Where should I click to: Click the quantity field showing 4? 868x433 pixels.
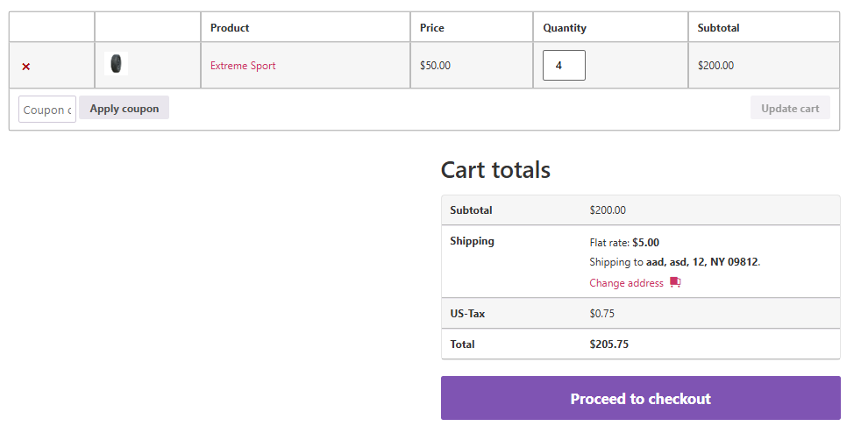point(564,66)
